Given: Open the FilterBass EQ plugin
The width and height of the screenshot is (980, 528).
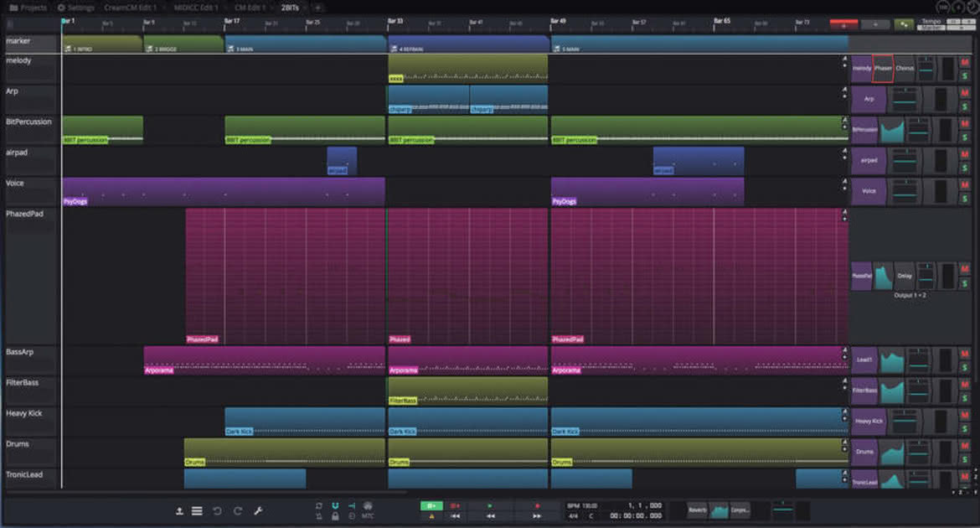Looking at the screenshot, I should [x=893, y=391].
